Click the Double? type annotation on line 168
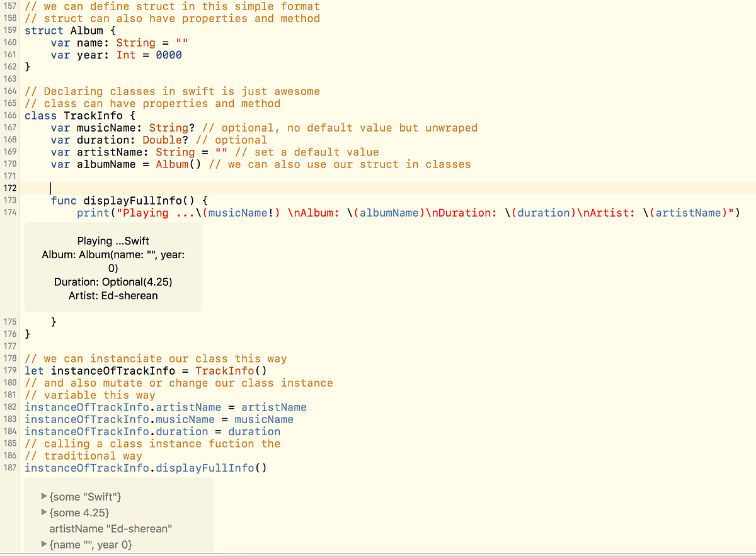Viewport: 756px width, 556px height. click(x=163, y=140)
